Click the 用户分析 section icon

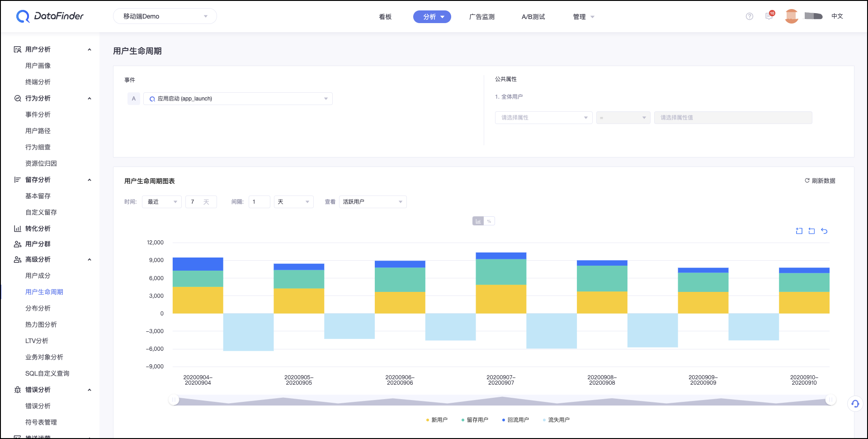(x=18, y=49)
